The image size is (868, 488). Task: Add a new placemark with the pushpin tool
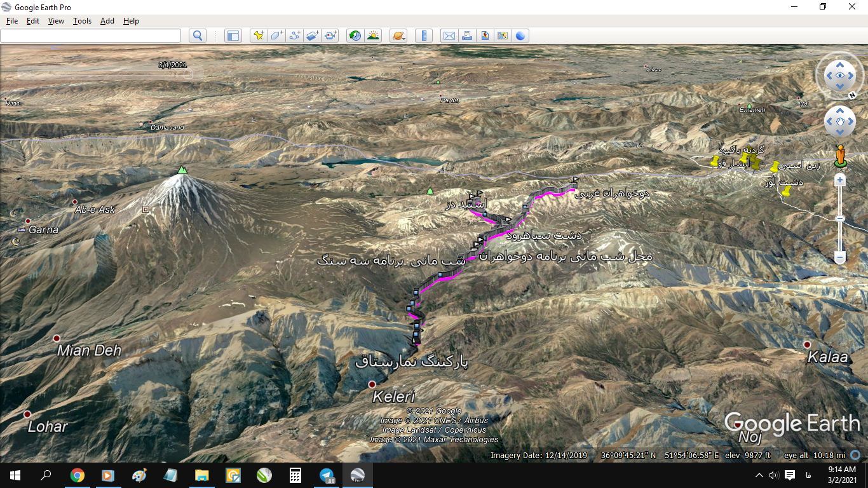coord(258,36)
